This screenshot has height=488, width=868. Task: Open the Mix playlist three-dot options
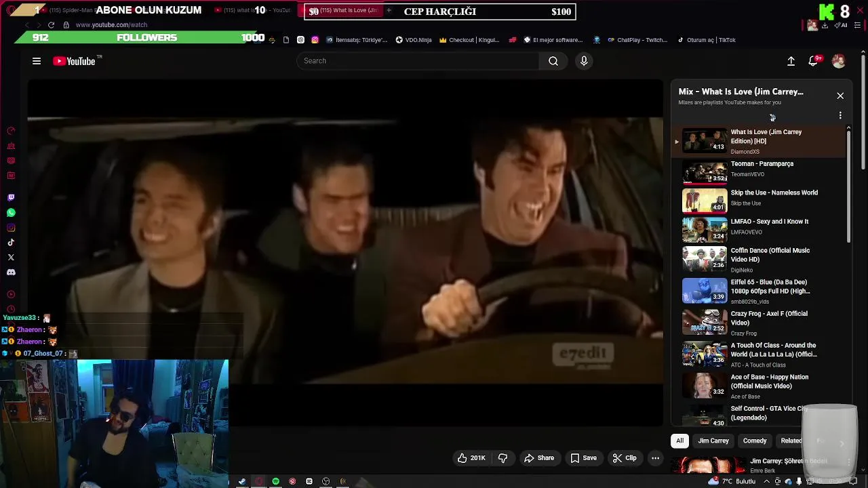[840, 115]
